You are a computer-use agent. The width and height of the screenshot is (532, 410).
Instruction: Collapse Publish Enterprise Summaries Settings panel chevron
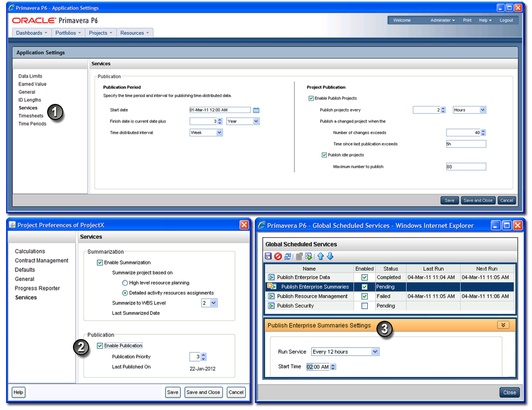pyautogui.click(x=503, y=325)
